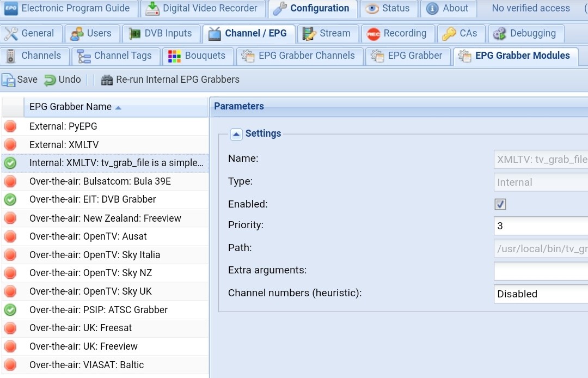The width and height of the screenshot is (588, 378).
Task: Open the Electronic Program Guide tab
Action: (68, 8)
